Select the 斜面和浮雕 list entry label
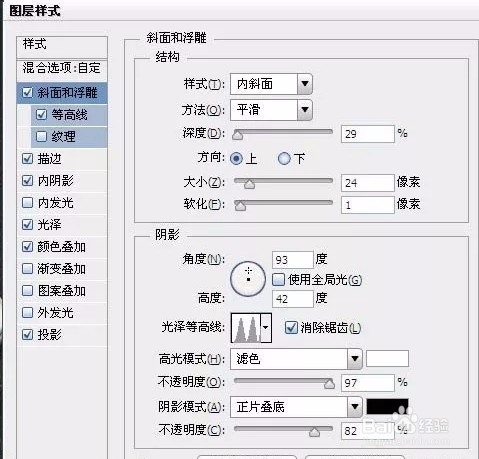Viewport: 479px width, 459px height. [67, 93]
